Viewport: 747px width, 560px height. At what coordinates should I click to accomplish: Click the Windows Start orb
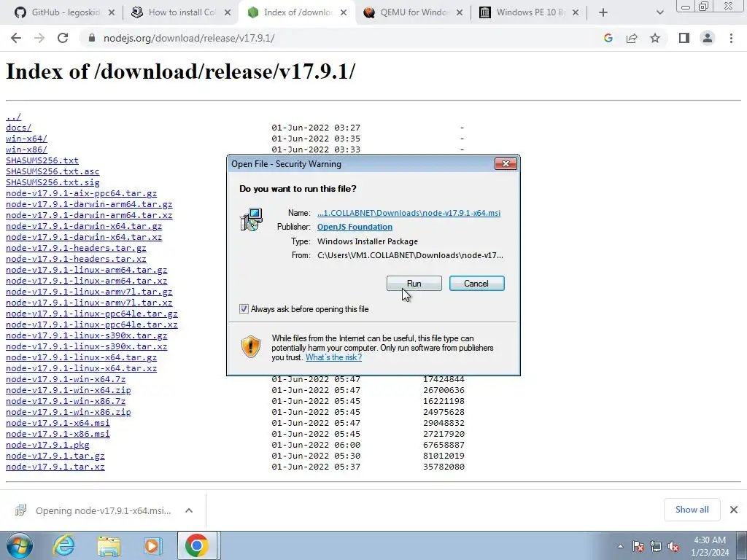coord(20,545)
